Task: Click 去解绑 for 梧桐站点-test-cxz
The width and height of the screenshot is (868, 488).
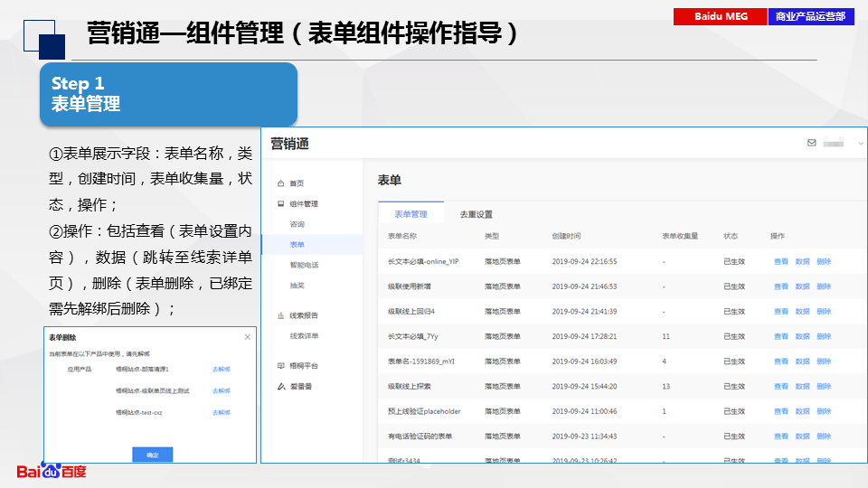Action: click(222, 413)
